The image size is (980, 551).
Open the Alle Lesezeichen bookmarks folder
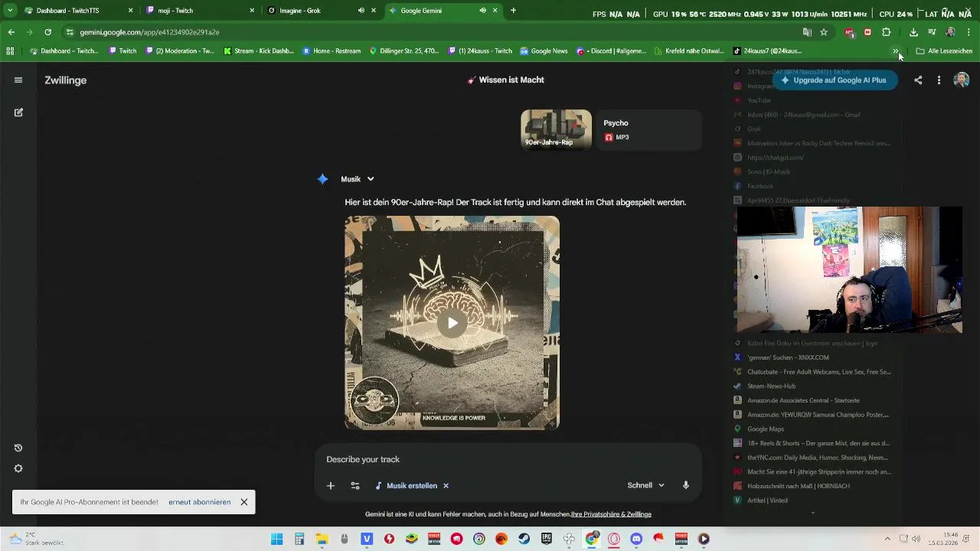pos(944,51)
